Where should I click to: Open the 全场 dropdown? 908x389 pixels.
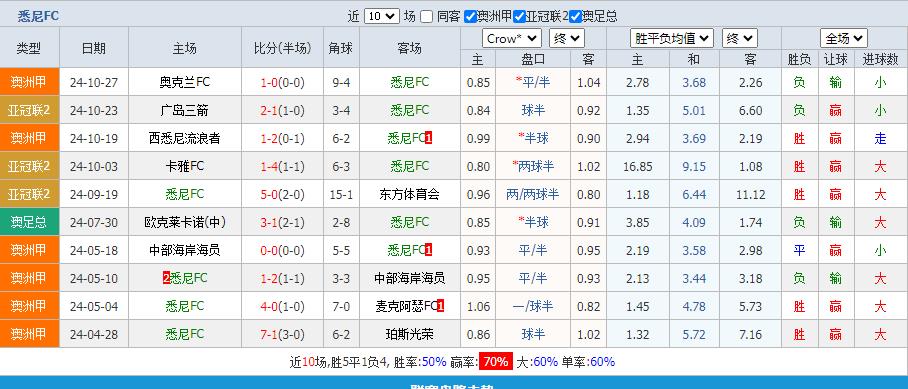844,39
